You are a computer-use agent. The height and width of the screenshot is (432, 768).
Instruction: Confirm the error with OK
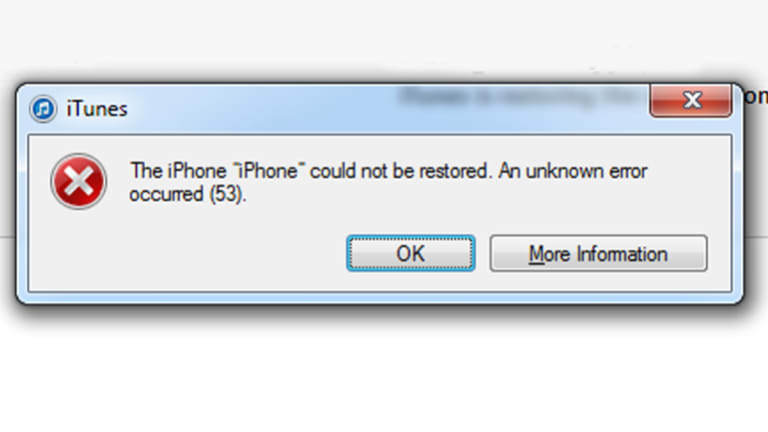coord(410,253)
